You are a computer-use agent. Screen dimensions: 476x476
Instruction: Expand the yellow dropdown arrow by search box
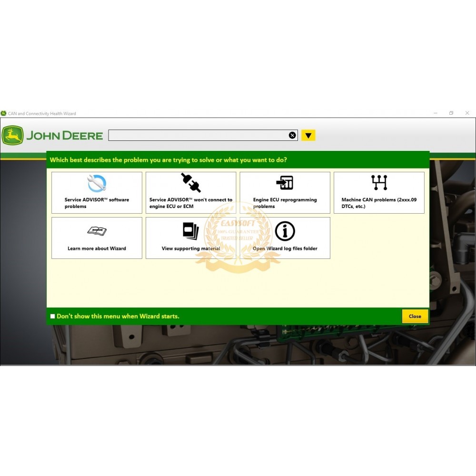(x=308, y=135)
